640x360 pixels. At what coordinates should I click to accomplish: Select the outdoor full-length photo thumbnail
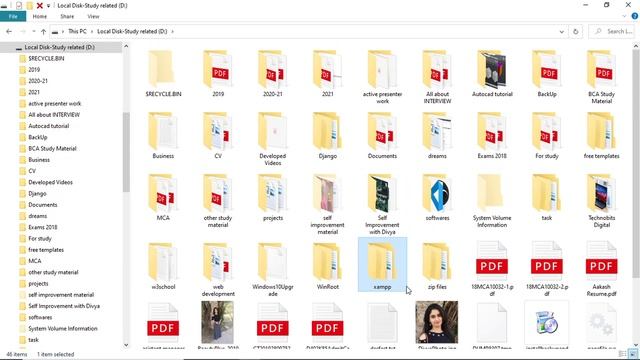click(217, 322)
